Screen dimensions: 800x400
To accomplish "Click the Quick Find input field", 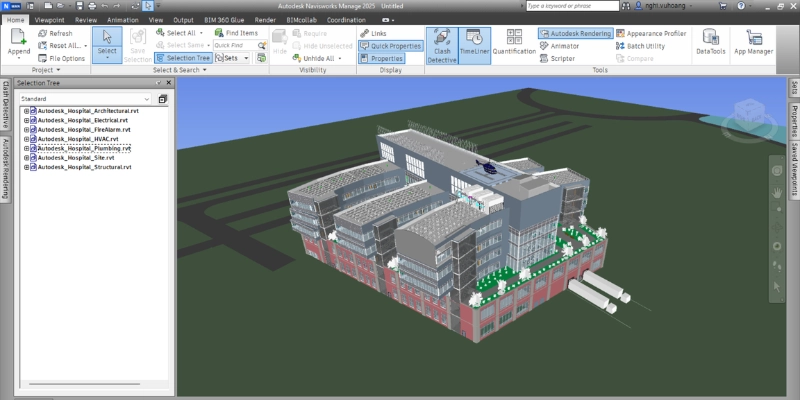I will [x=235, y=45].
